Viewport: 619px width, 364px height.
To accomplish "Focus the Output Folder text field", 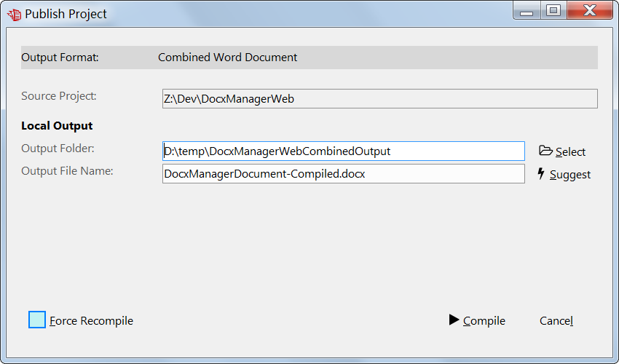I will [344, 151].
